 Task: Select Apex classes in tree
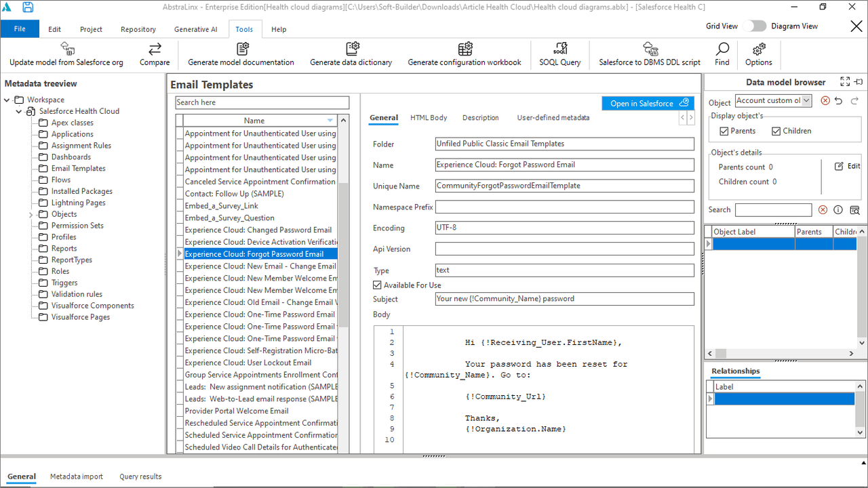72,123
